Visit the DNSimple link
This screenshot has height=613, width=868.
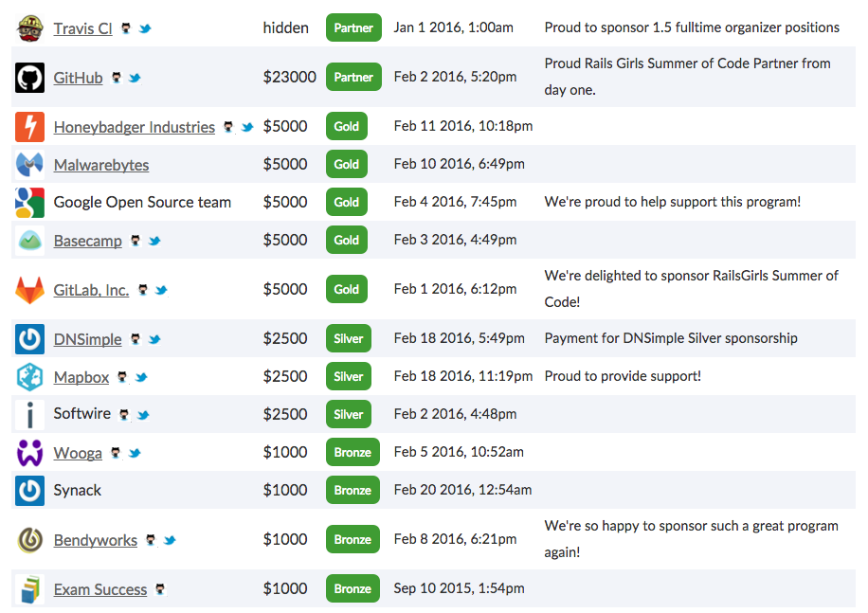tap(88, 338)
